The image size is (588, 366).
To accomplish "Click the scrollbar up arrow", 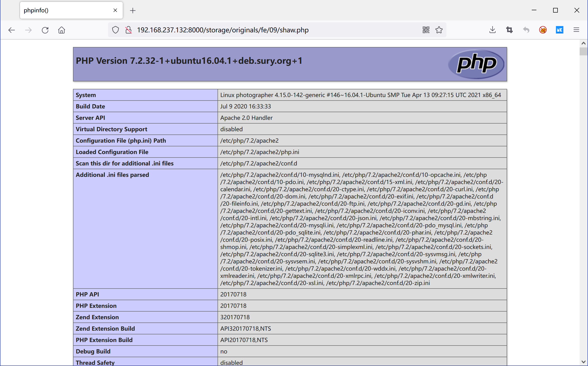I will [x=583, y=43].
